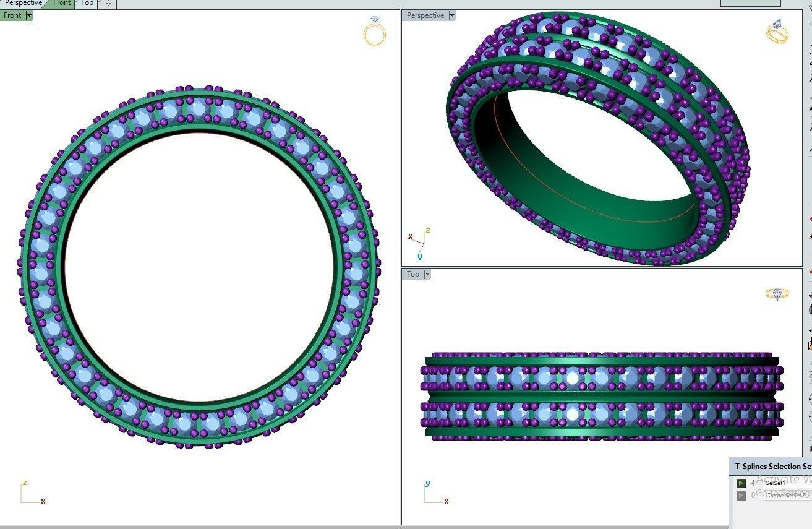The image size is (812, 529).
Task: Click the T-Splines Selection Sets panel title
Action: point(773,466)
